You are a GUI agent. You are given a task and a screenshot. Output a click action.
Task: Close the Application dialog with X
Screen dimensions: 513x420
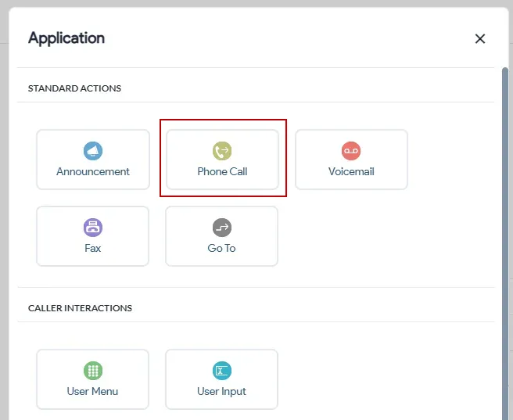click(x=480, y=38)
